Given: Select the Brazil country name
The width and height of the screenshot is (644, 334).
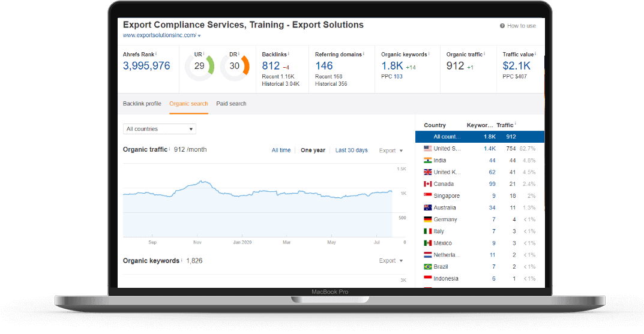Looking at the screenshot, I should click(441, 267).
